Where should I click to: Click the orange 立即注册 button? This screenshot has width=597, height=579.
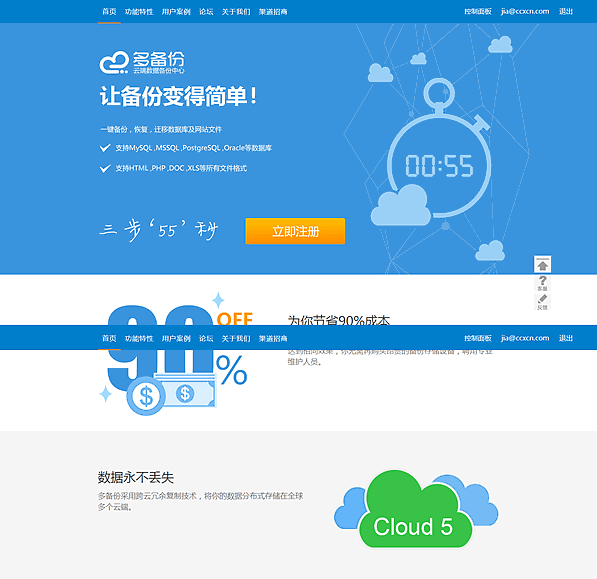(295, 231)
